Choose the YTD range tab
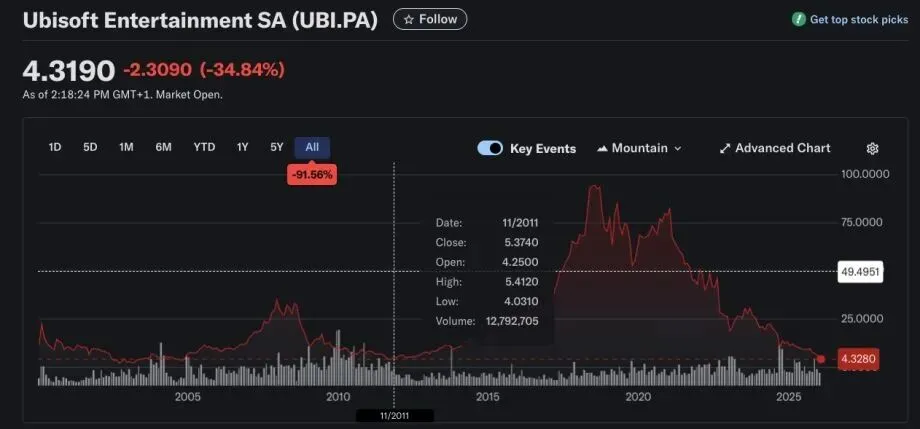920x429 pixels. point(204,147)
